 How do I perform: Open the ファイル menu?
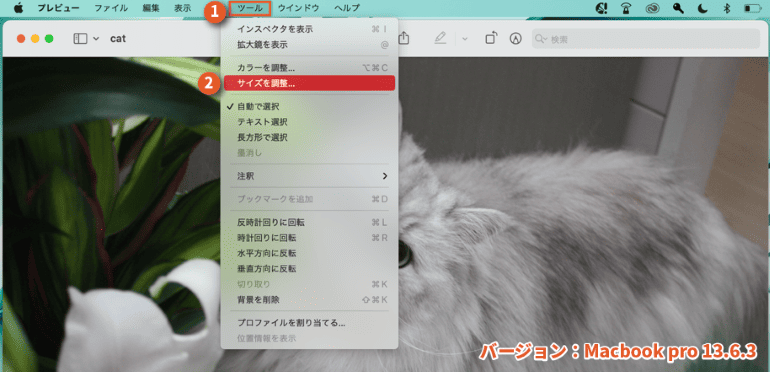pos(111,8)
